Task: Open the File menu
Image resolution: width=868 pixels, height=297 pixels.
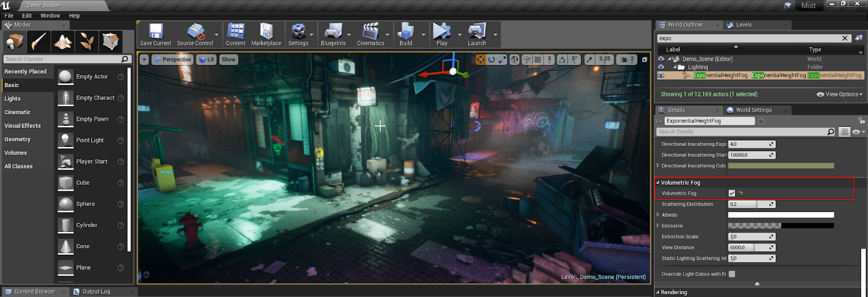Action: [9, 16]
